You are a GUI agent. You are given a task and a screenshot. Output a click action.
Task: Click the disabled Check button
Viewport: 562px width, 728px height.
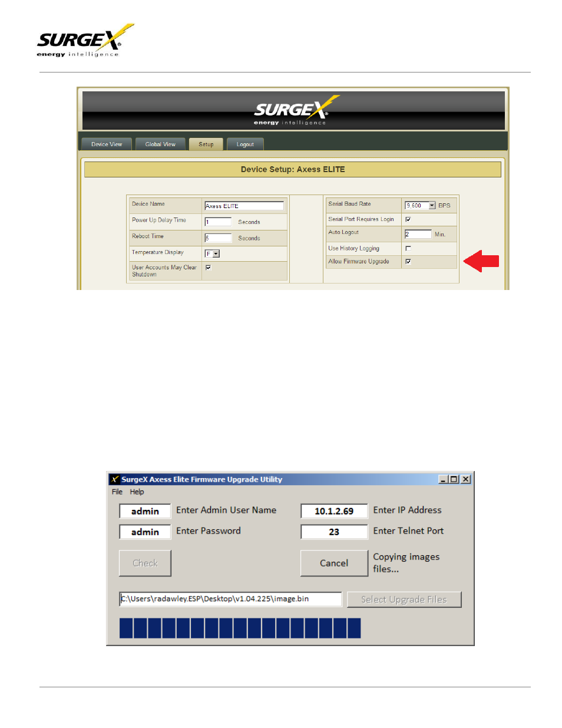click(x=145, y=563)
